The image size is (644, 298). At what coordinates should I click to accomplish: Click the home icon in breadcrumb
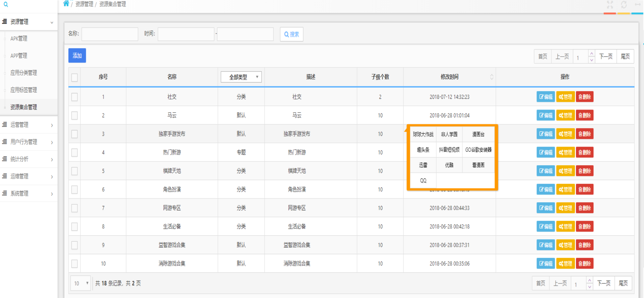(x=66, y=4)
